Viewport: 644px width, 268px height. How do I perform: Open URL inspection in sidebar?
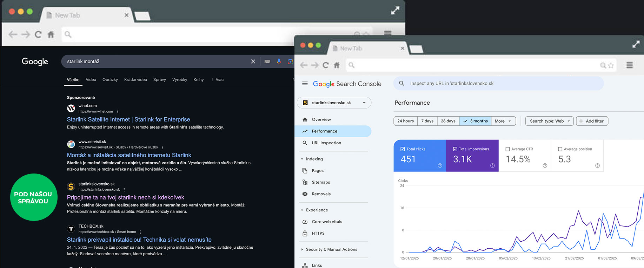(x=333, y=143)
